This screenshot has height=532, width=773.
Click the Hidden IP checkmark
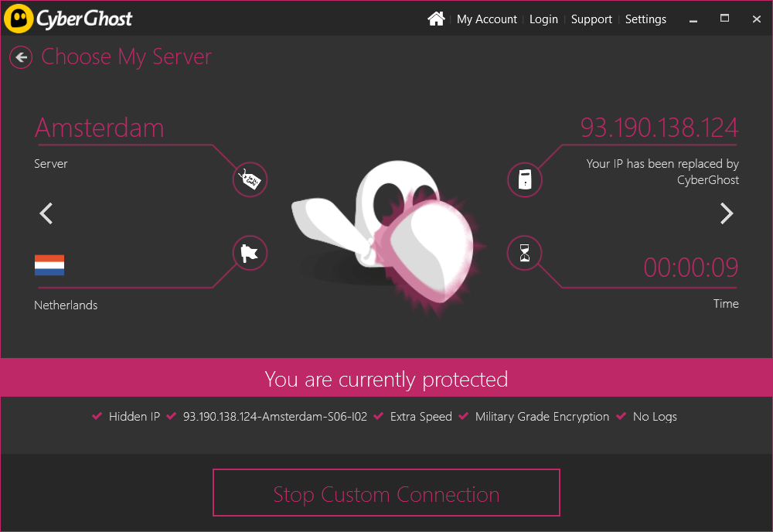click(x=97, y=416)
